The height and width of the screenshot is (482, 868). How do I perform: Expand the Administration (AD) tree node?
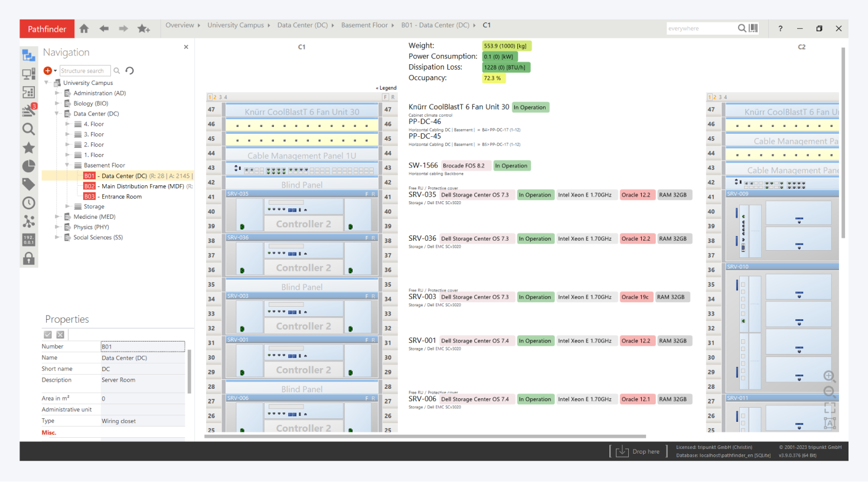click(57, 93)
